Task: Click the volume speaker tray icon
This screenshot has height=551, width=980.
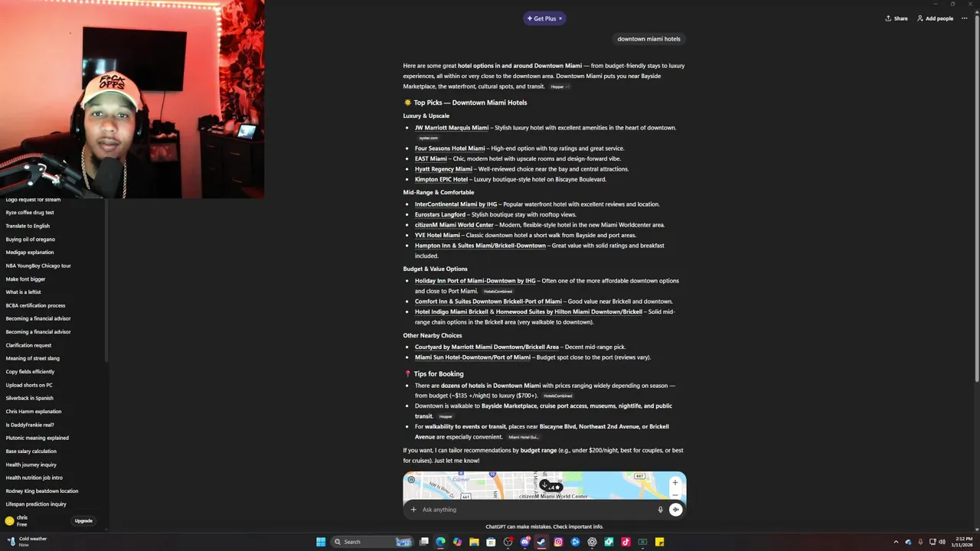Action: 942,542
